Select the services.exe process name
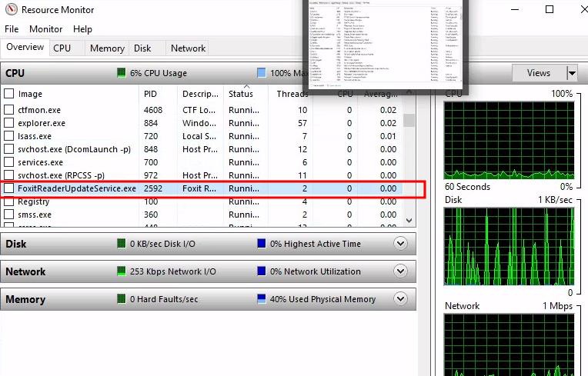 41,162
